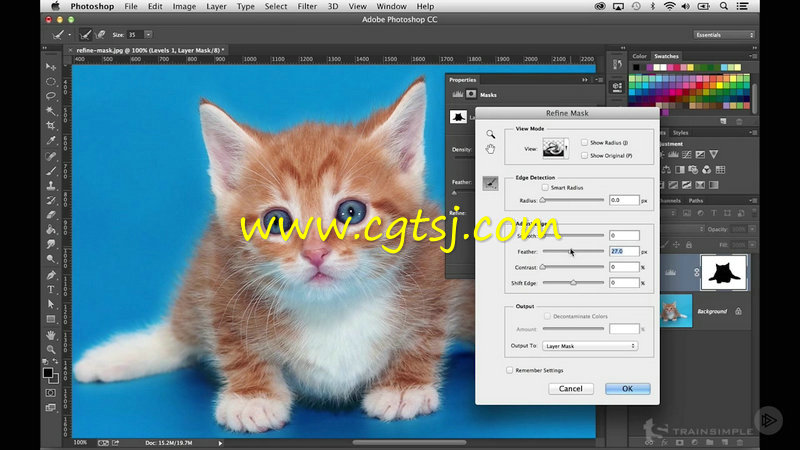Click the Feather slider handle
This screenshot has height=450, width=800.
570,251
